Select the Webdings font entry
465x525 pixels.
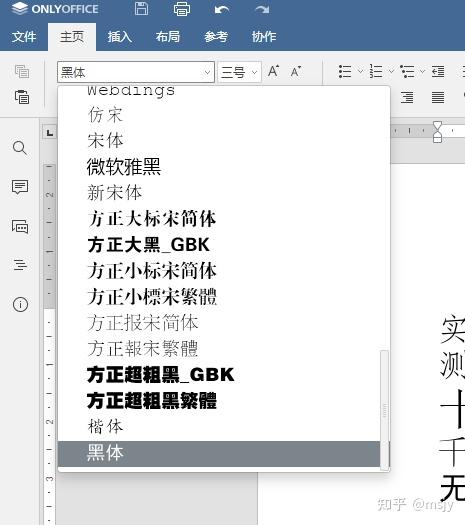click(x=219, y=93)
